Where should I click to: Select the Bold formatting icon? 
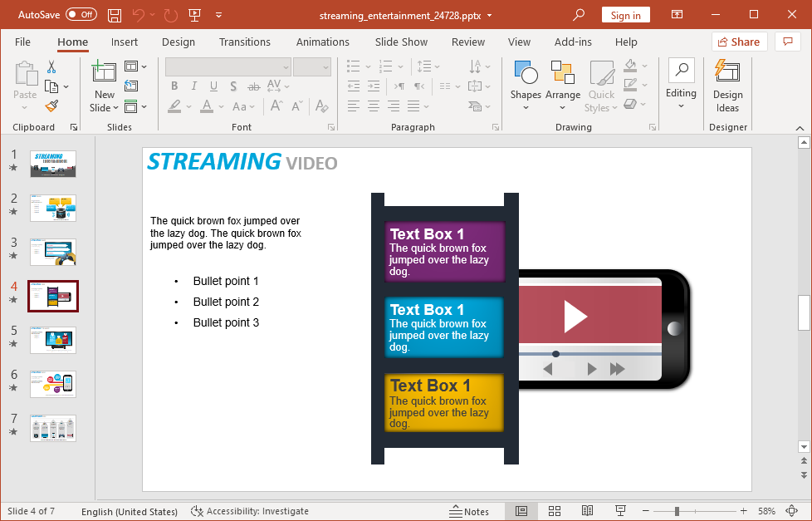pos(174,86)
